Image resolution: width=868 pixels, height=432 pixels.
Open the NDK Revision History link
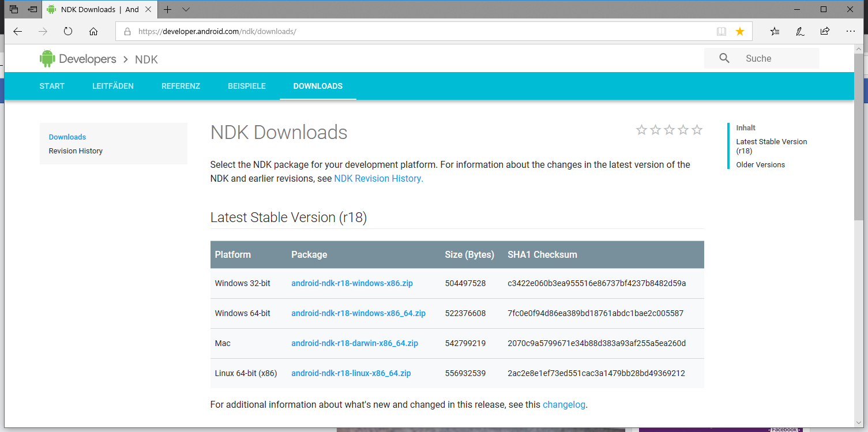click(378, 178)
